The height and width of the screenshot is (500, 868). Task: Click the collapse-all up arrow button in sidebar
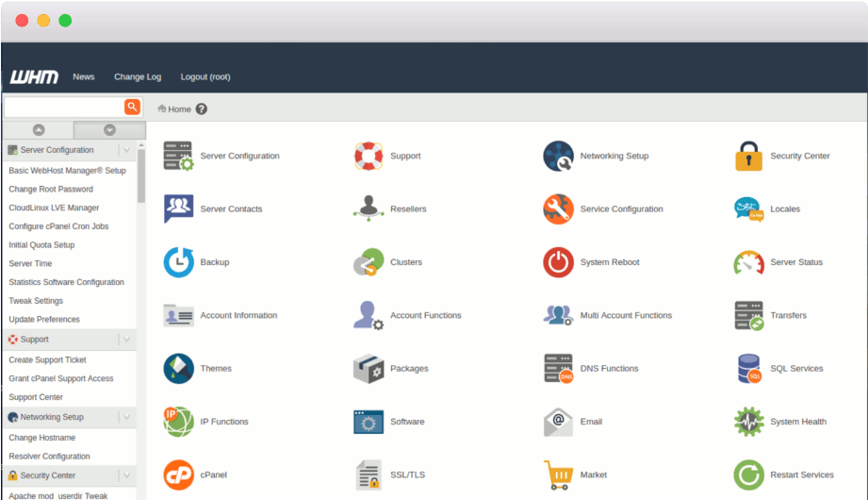[39, 129]
